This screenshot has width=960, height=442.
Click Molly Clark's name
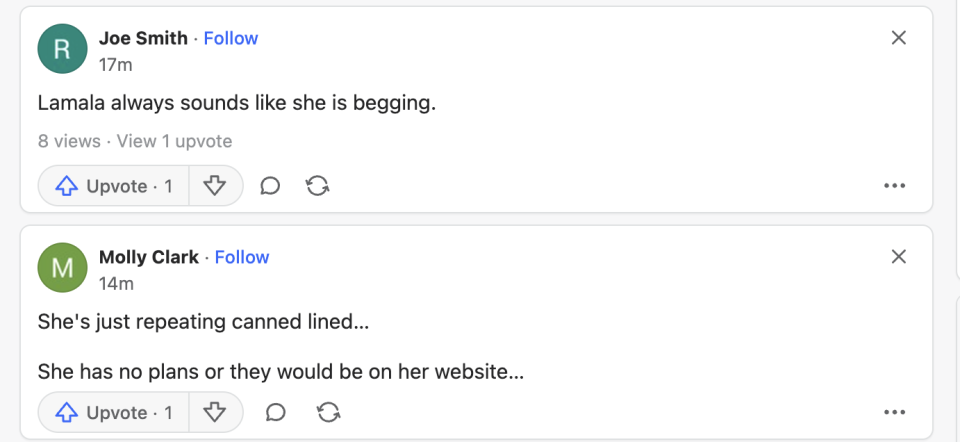click(148, 257)
